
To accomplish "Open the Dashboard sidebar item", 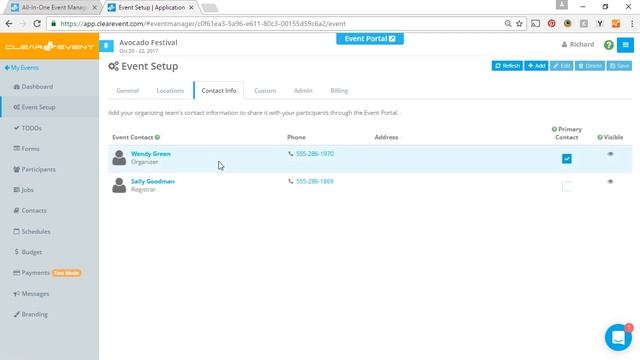I will [x=33, y=87].
